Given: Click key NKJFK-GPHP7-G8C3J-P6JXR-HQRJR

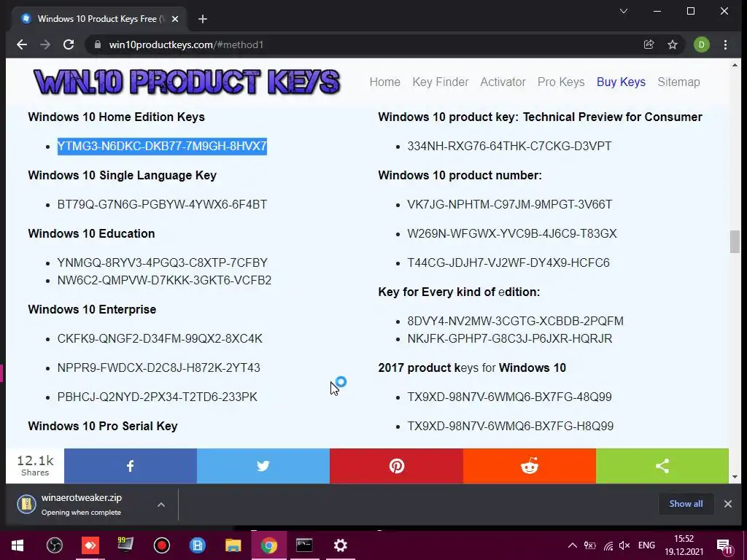Looking at the screenshot, I should 510,338.
